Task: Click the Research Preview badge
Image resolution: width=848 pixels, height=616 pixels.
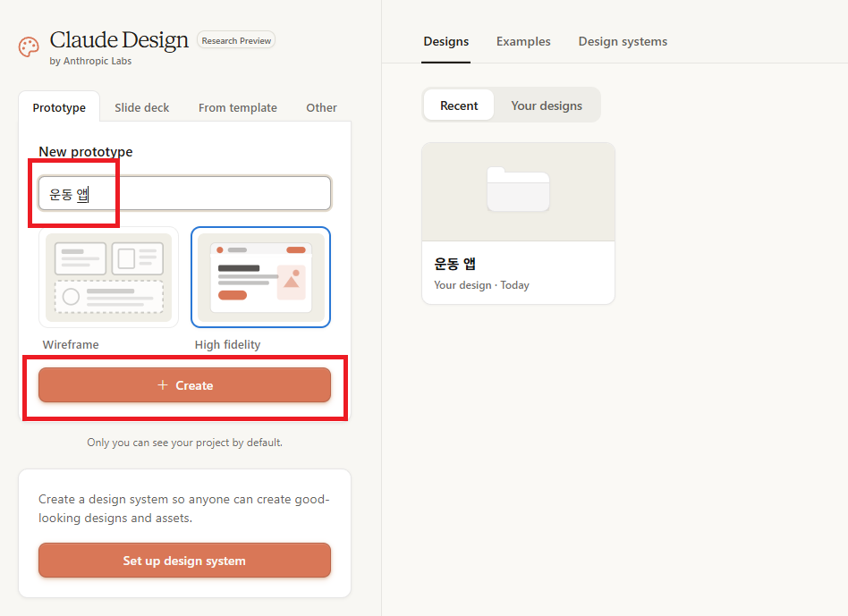Action: 236,40
